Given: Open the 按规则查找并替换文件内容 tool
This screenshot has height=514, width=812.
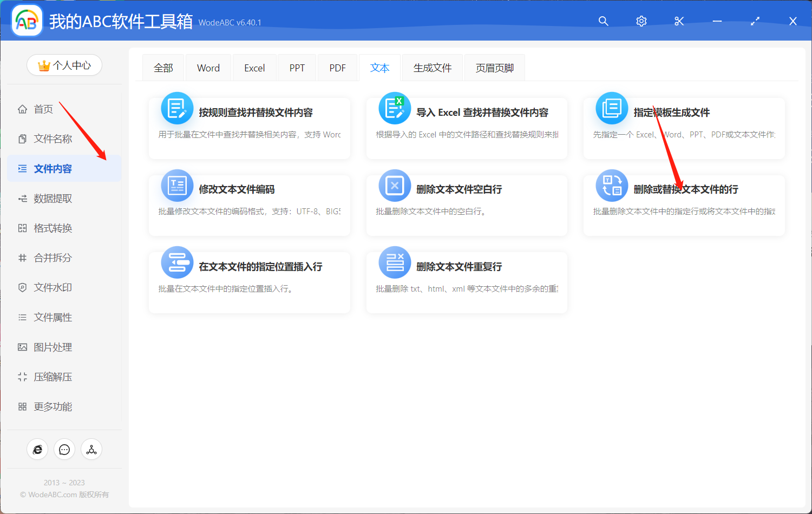Looking at the screenshot, I should point(249,127).
